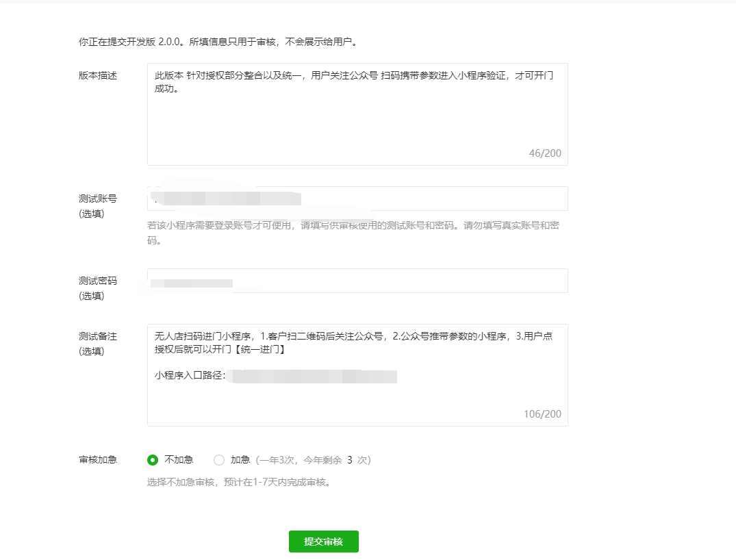Click the 106/200 character counter
This screenshot has width=736, height=560.
pos(542,414)
